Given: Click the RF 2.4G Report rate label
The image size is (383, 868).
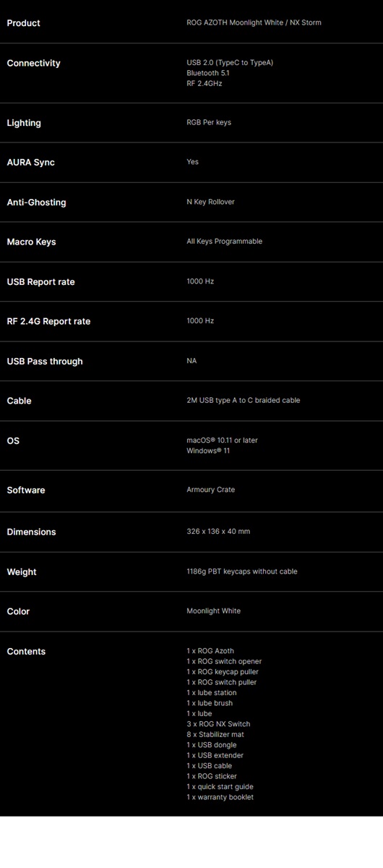Looking at the screenshot, I should (x=48, y=322).
